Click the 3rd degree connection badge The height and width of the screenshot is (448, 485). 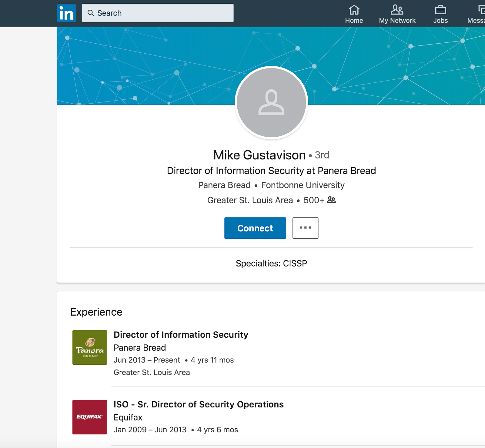click(x=322, y=155)
